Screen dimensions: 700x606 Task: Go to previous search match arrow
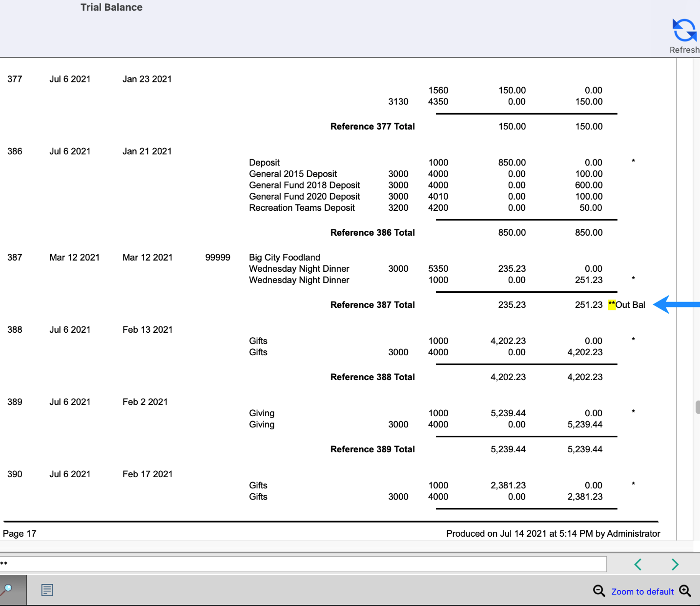[638, 565]
